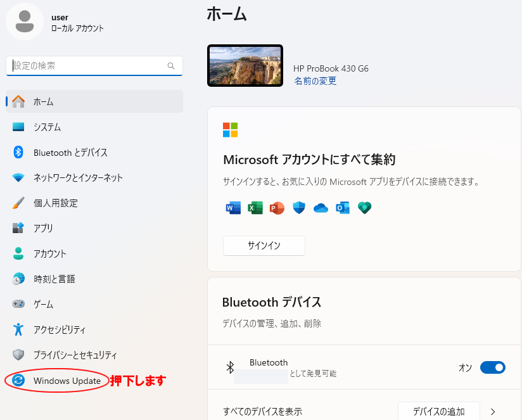Select アクセシビリティ in sidebar
Image resolution: width=522 pixels, height=420 pixels.
click(x=94, y=329)
